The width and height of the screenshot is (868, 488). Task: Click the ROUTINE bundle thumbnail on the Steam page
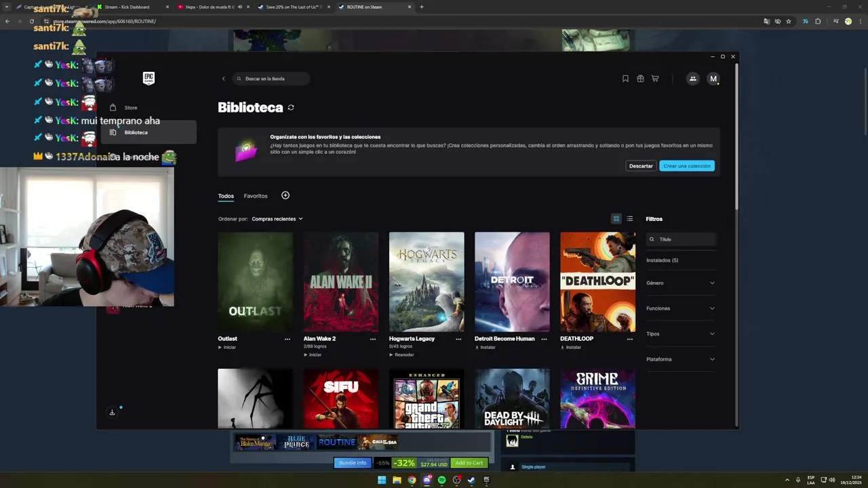(337, 443)
